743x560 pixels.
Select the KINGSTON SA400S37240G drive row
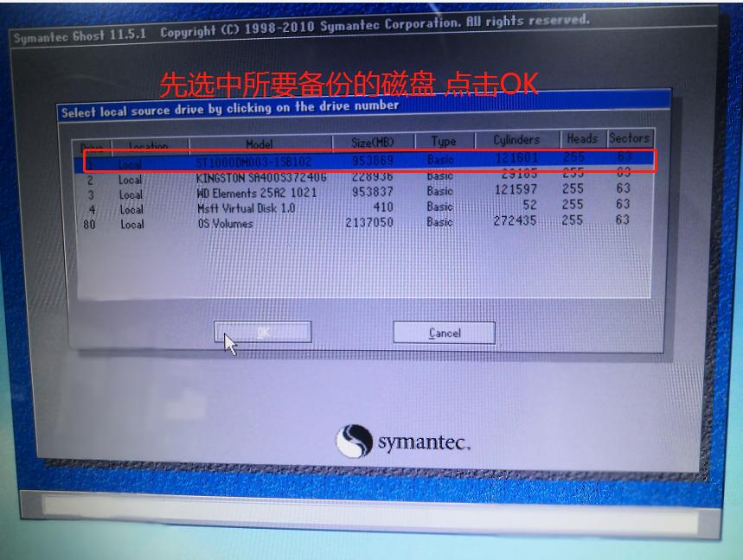coord(364,177)
